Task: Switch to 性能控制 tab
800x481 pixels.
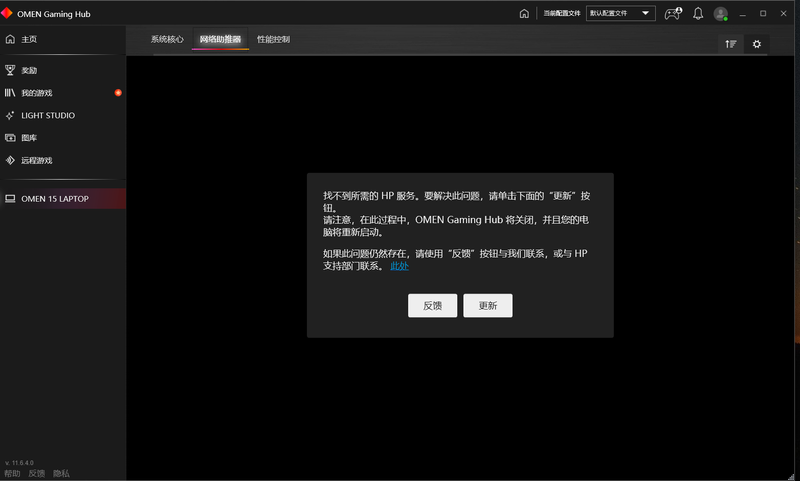Action: tap(273, 39)
